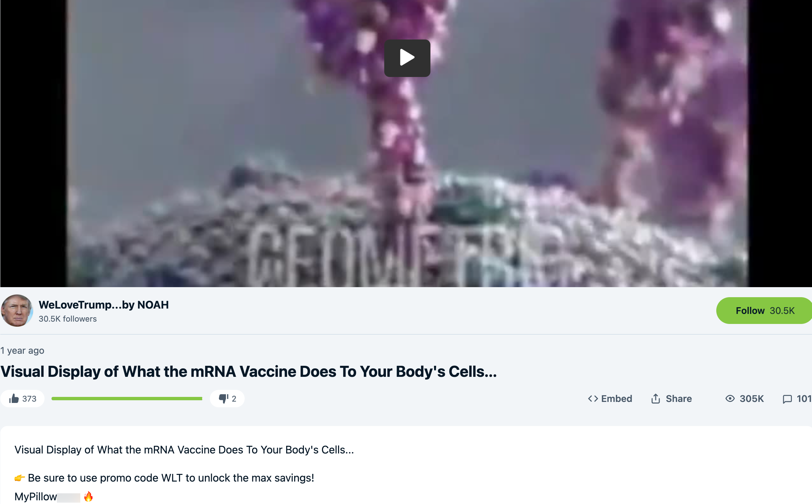812x504 pixels.
Task: Open comments via speech bubble icon
Action: coord(787,399)
